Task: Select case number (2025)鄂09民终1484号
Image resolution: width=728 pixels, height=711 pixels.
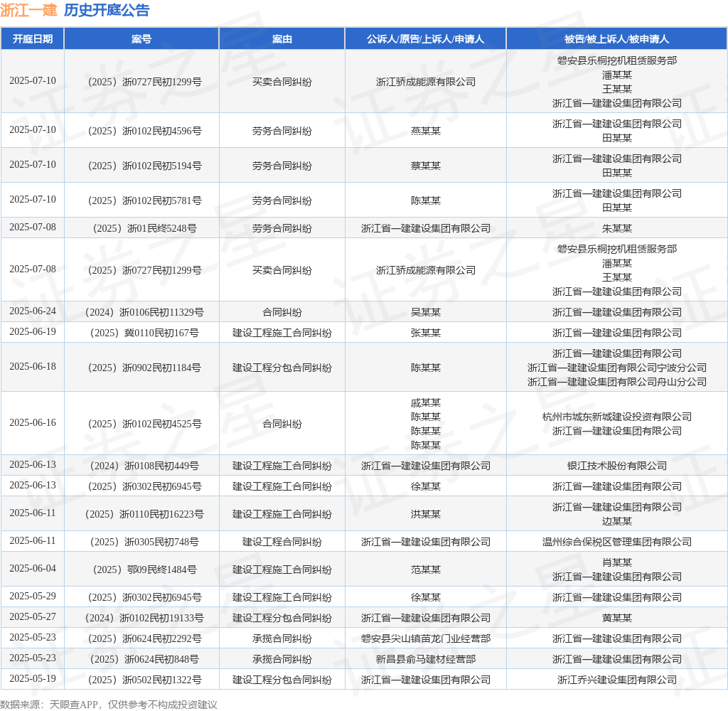Action: tap(145, 570)
